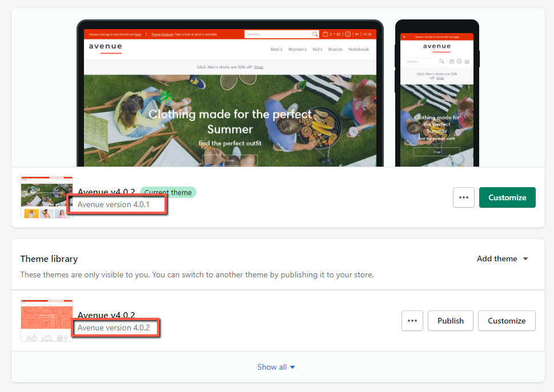
Task: Click the search magnifier in desktop preview
Action: 315,34
